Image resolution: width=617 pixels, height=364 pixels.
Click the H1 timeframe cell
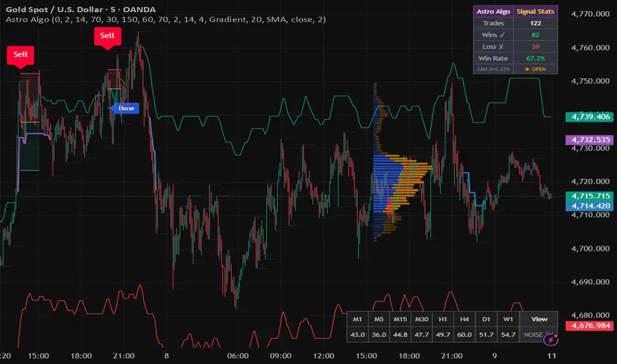[x=443, y=319]
